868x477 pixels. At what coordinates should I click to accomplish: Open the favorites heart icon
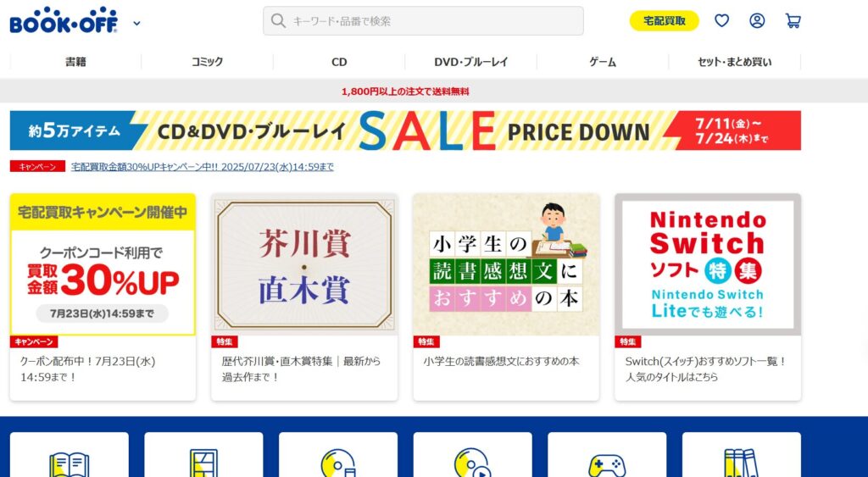pos(721,21)
